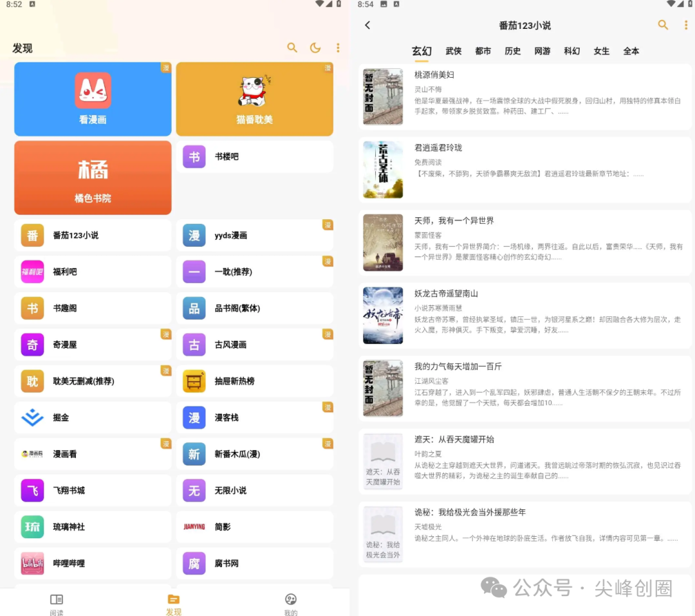
Task: Select author name 叶韵之夏
Action: point(428,454)
